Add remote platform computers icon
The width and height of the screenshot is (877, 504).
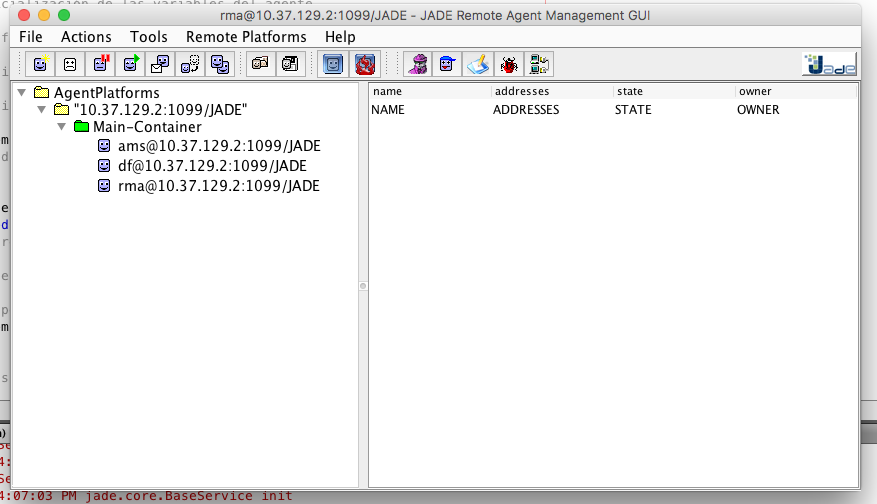(x=539, y=64)
